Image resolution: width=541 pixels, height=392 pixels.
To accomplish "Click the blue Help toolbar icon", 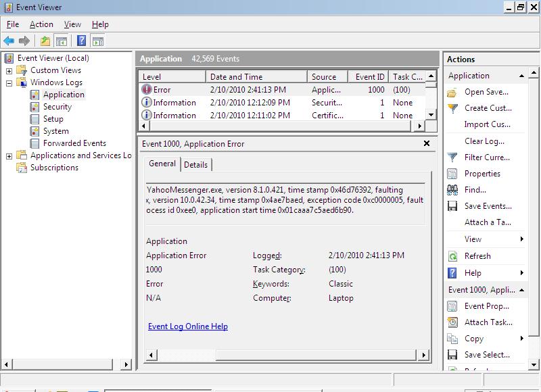I will click(x=81, y=41).
